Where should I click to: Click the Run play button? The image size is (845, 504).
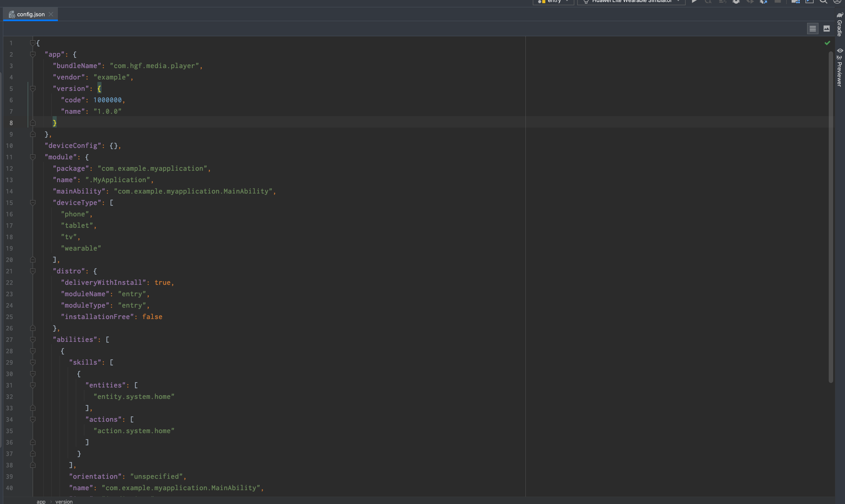694,2
